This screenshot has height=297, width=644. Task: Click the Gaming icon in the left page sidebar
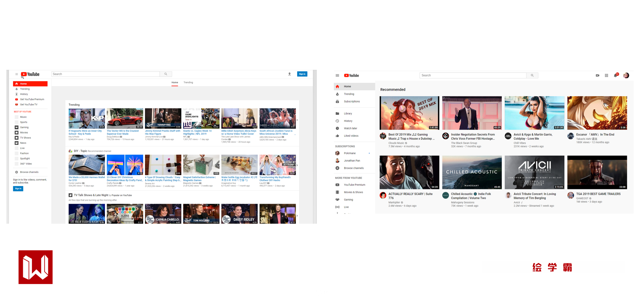pyautogui.click(x=17, y=127)
